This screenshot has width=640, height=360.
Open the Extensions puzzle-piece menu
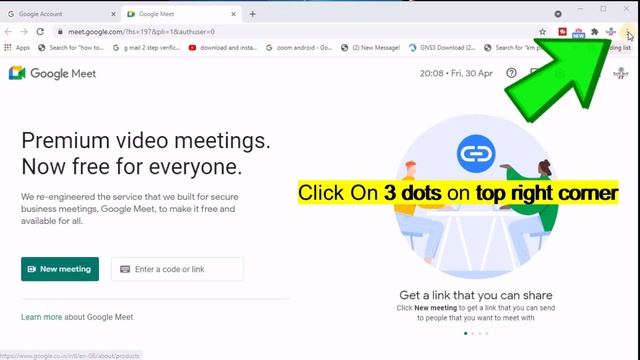[x=595, y=31]
